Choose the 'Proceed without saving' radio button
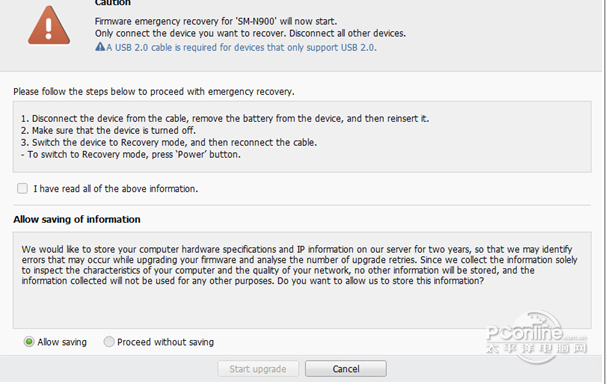This screenshot has width=606, height=384. tap(109, 342)
